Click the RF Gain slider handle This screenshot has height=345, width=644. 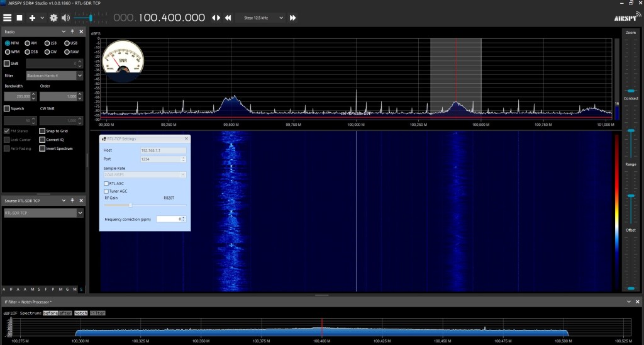130,205
